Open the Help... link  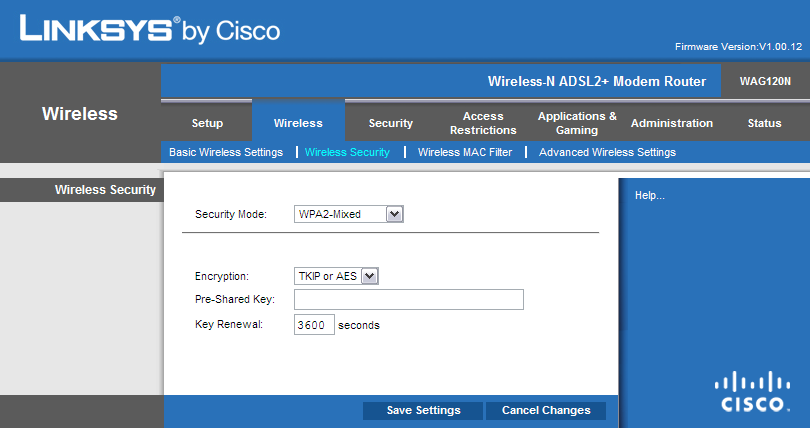tap(649, 195)
